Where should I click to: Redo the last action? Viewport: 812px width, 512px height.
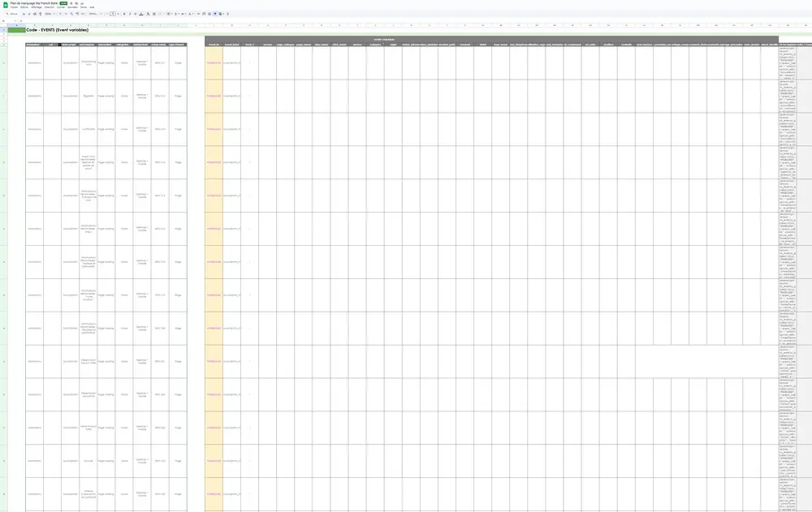pos(29,14)
